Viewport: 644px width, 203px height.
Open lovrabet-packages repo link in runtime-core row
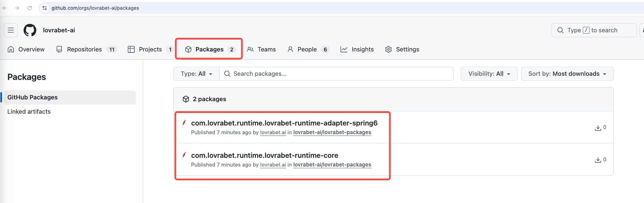(x=332, y=165)
